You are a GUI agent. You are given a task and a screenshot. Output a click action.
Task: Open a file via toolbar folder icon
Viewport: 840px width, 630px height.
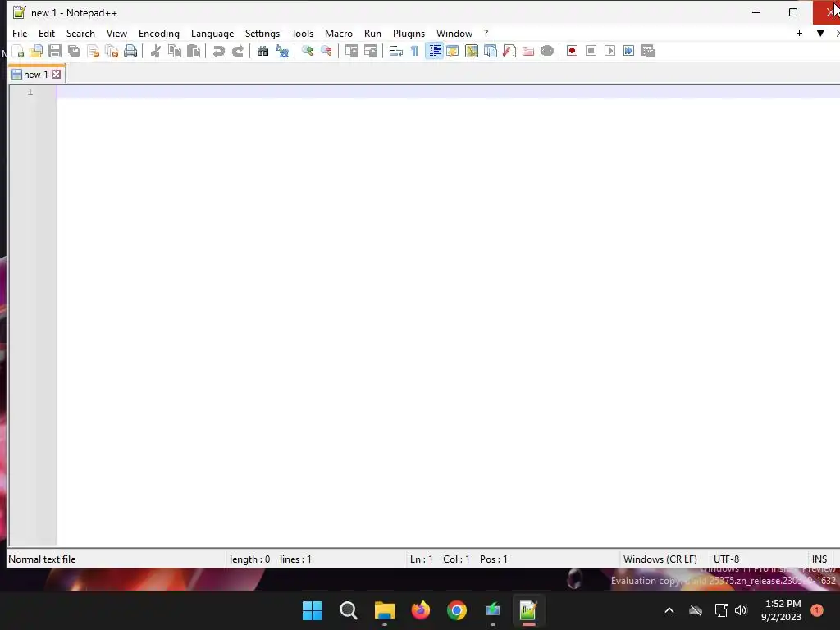36,51
